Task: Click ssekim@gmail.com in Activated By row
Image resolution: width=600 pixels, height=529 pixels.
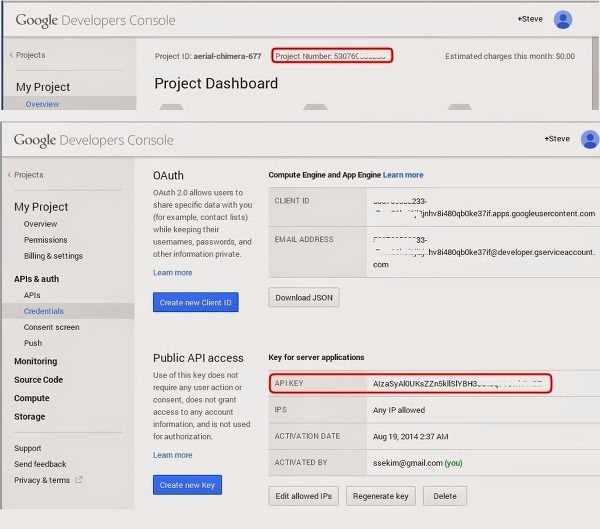Action: tap(408, 463)
